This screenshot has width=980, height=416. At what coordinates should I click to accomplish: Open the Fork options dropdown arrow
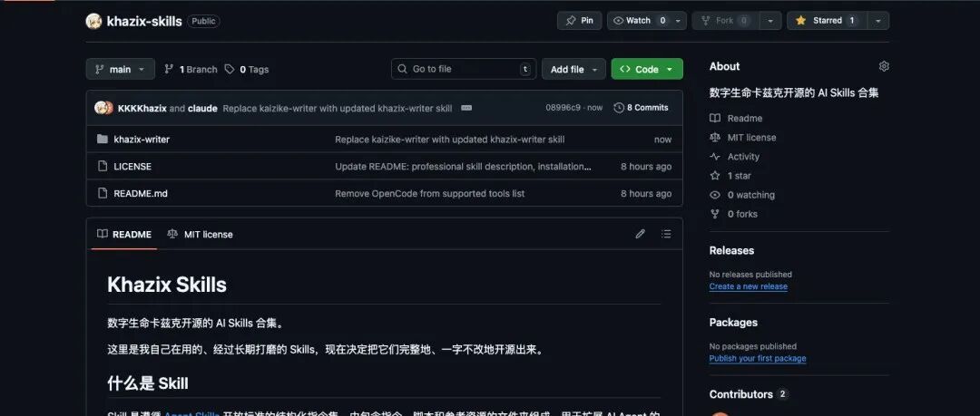click(x=770, y=21)
